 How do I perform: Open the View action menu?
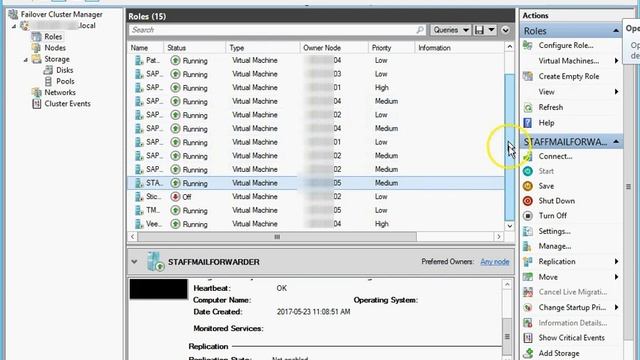[546, 92]
